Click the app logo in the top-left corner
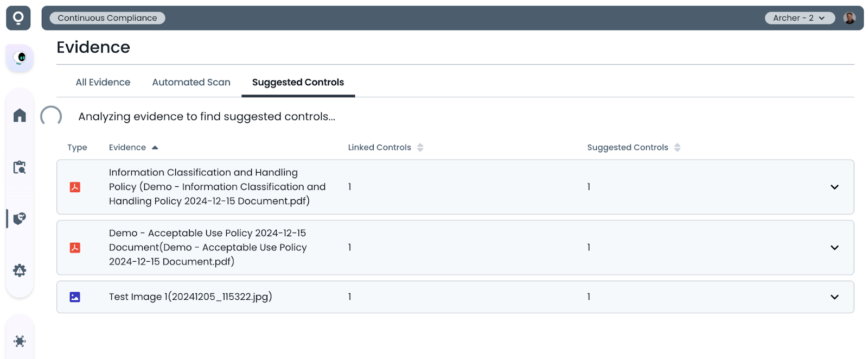The height and width of the screenshot is (359, 868). click(18, 18)
